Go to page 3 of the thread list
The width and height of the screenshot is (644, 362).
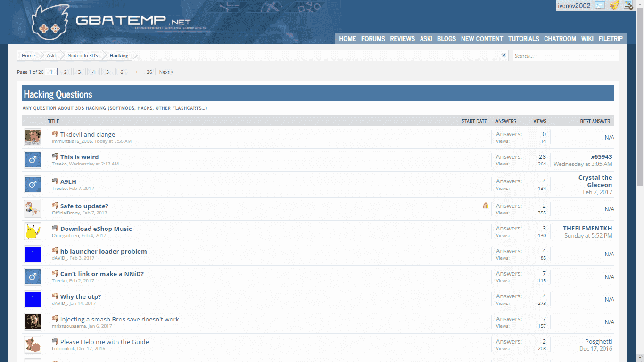tap(79, 72)
